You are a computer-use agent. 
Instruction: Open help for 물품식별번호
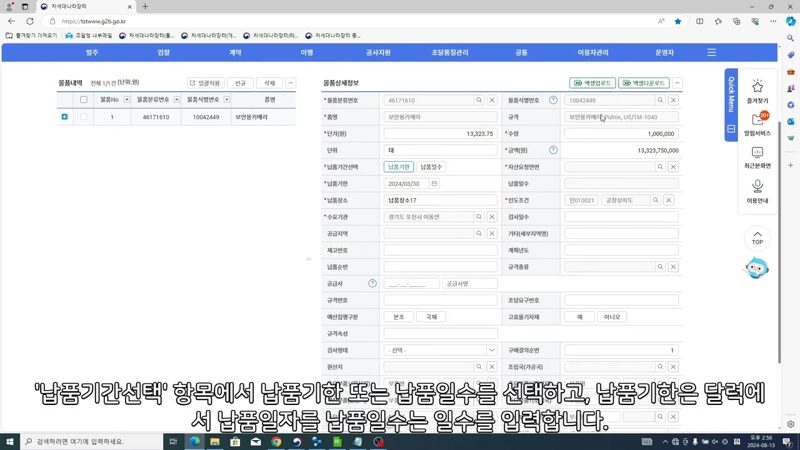pos(553,101)
